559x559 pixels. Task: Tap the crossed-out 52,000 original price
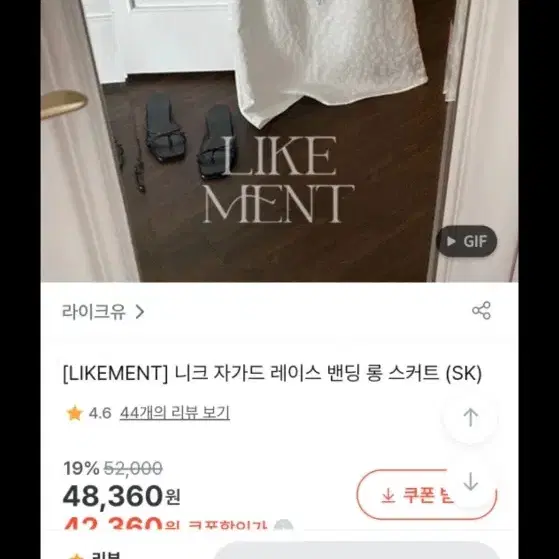pyautogui.click(x=133, y=468)
